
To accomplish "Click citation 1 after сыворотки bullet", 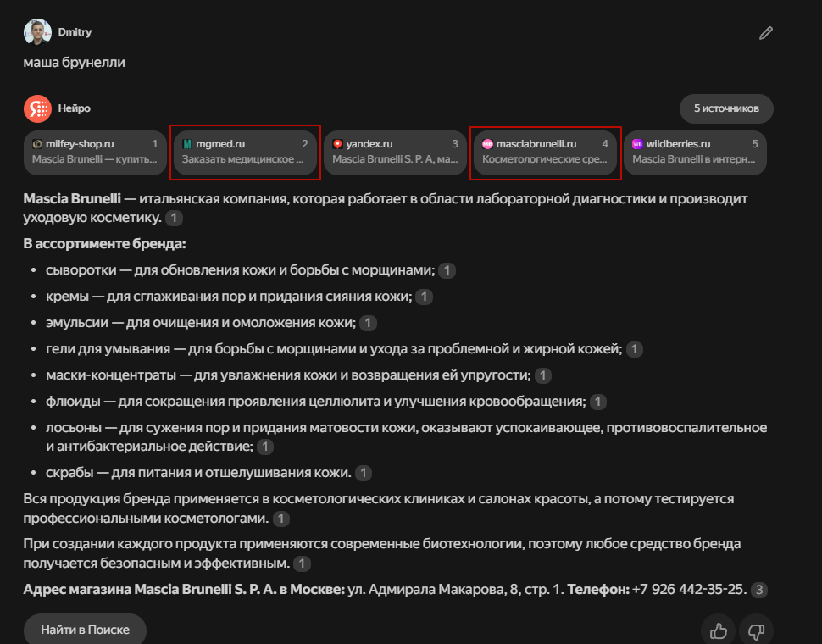I will click(447, 270).
